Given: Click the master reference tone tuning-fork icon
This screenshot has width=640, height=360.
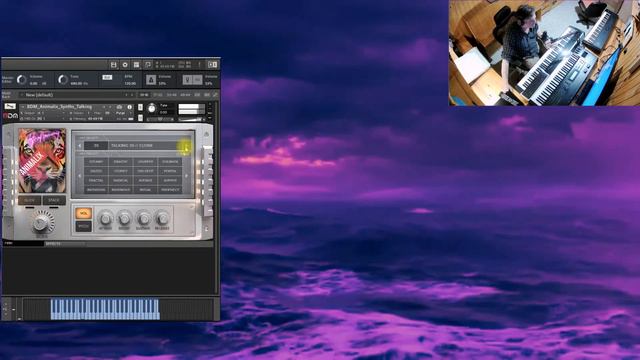Looking at the screenshot, I should [x=187, y=80].
